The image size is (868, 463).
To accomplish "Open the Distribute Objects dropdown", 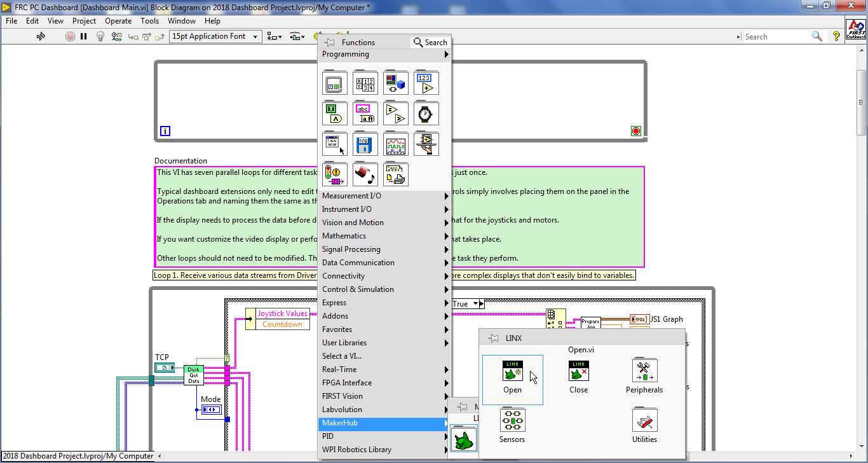I will coord(297,36).
